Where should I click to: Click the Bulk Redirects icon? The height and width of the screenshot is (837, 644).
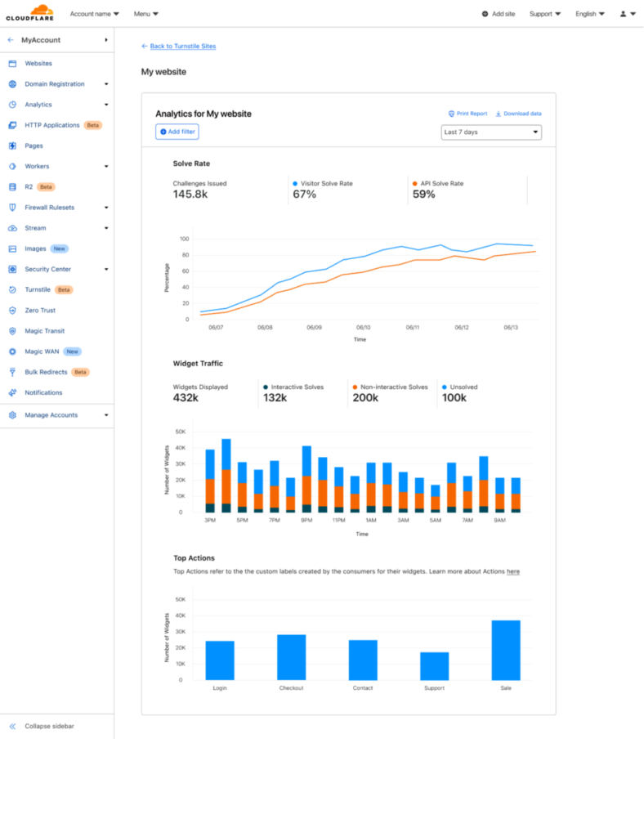12,372
